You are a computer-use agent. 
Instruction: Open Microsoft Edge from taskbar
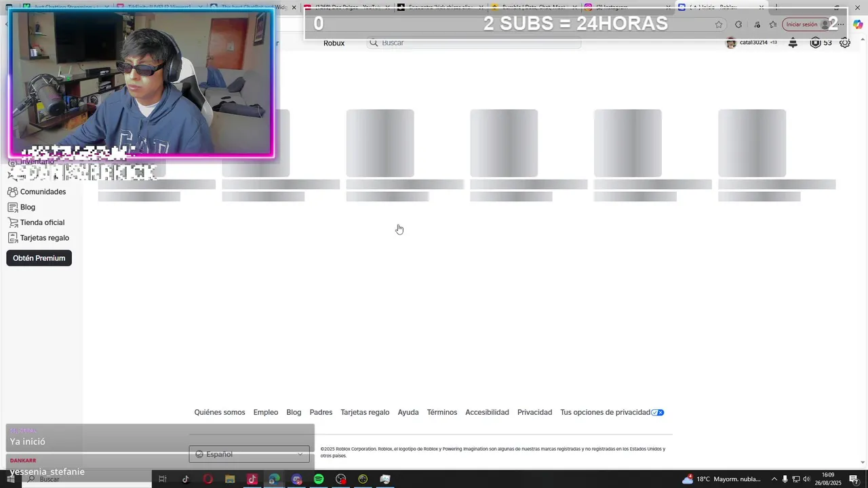click(274, 479)
